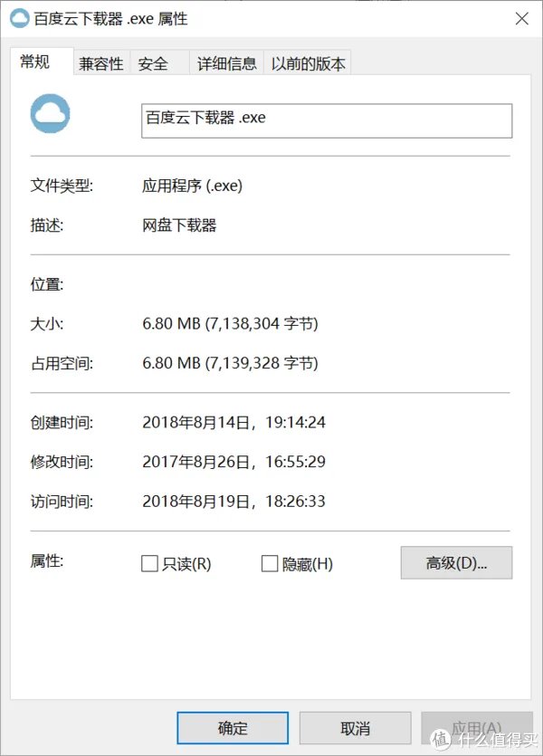543x756 pixels.
Task: Click the size value 7,138,304 字节
Action: point(262,323)
